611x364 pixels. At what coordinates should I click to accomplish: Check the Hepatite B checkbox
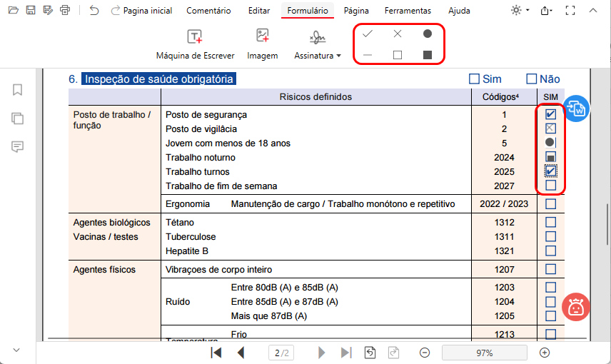coord(550,251)
